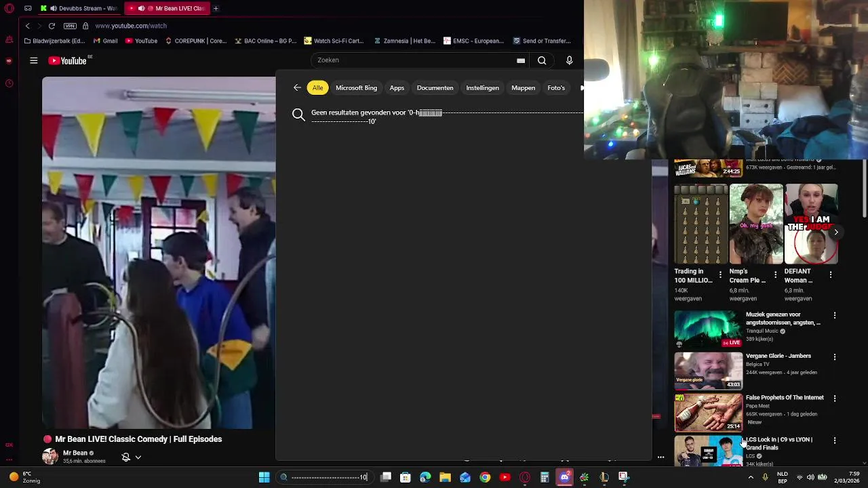Open False Prophets Of The Internet thumbnail
The width and height of the screenshot is (868, 488).
pos(708,412)
